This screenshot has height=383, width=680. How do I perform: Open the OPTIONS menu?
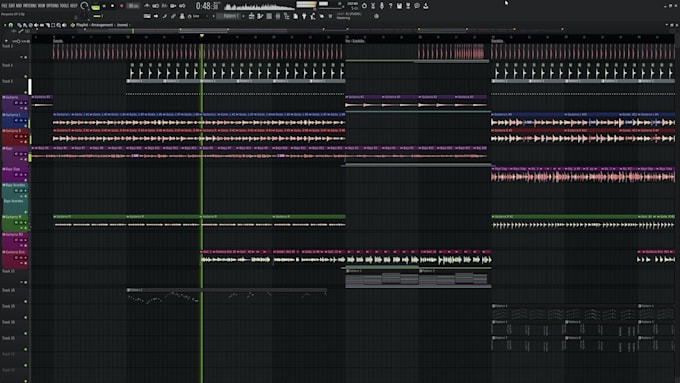[x=52, y=6]
